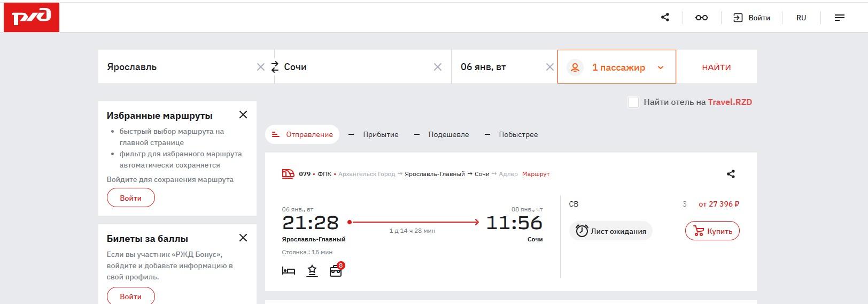868x304 pixels.
Task: Click the luggage icon with badge 8
Action: tap(336, 271)
